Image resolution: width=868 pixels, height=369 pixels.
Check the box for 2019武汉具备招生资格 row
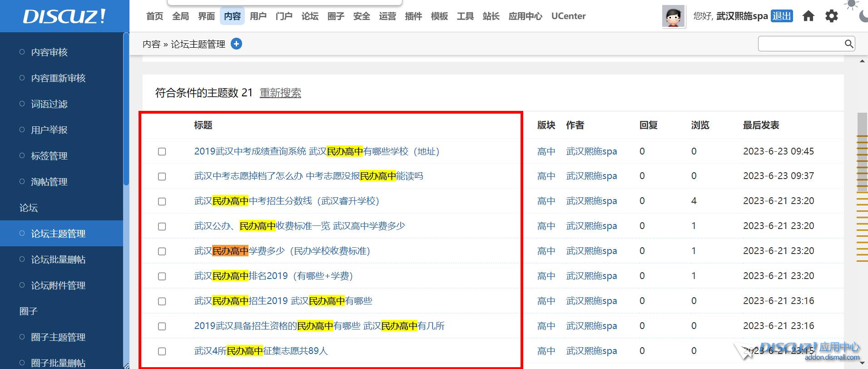(162, 326)
